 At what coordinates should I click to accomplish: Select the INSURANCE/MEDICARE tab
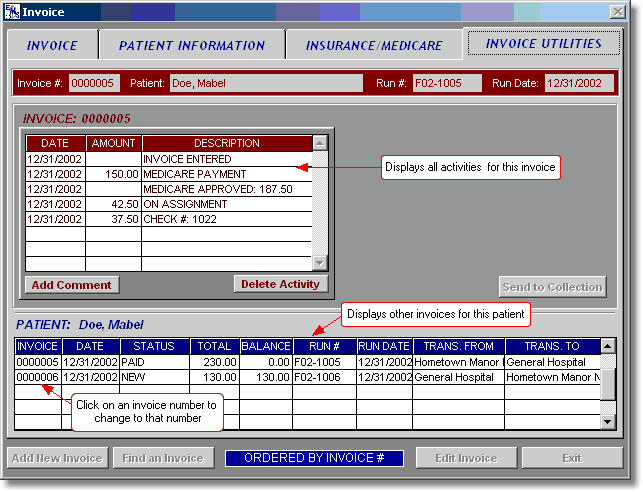tap(374, 45)
